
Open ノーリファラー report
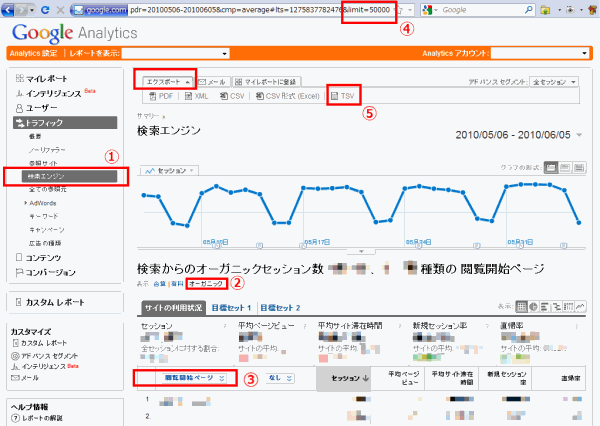(x=47, y=150)
